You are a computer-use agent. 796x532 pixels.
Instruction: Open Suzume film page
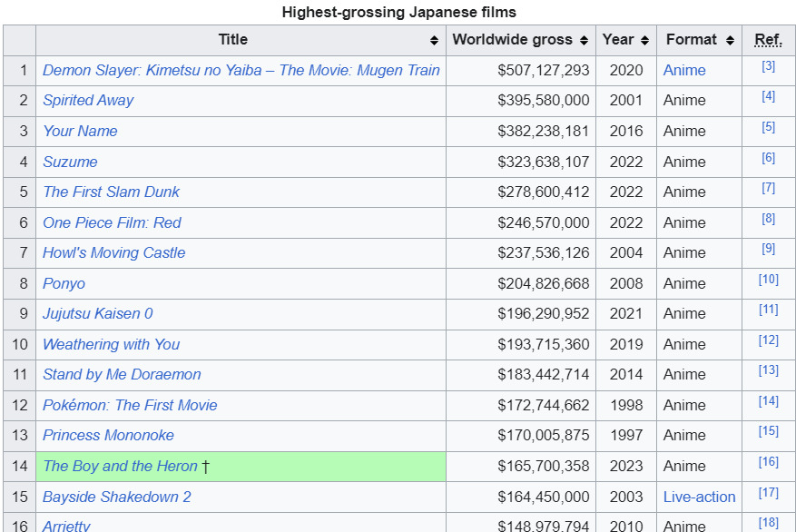[x=70, y=162]
